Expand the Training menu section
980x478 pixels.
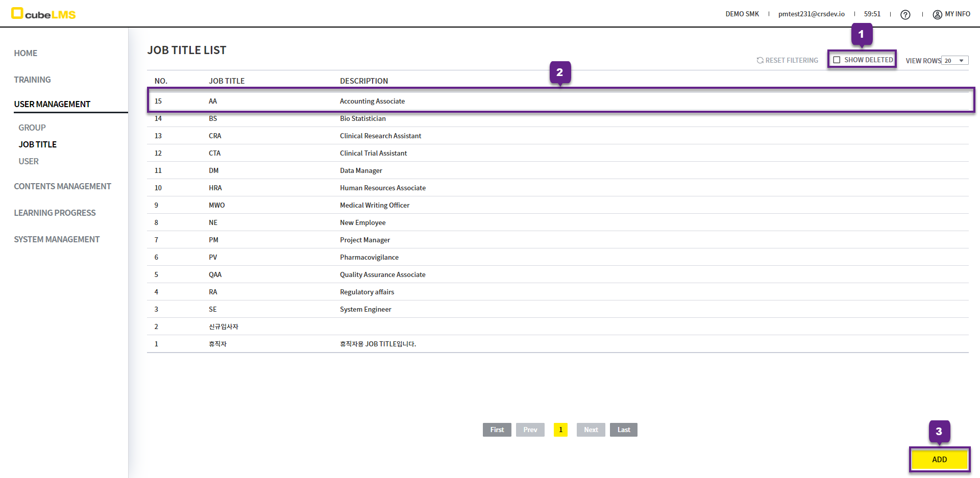pos(32,80)
